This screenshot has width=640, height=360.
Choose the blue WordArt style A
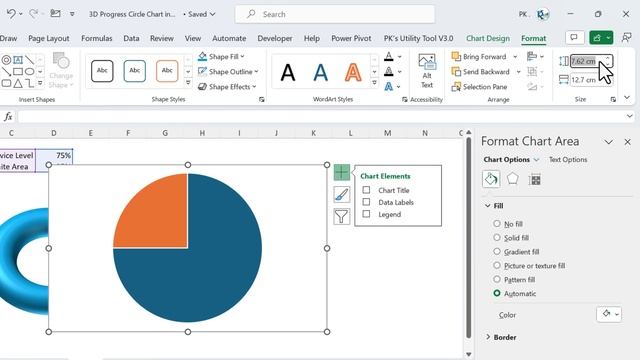point(320,73)
